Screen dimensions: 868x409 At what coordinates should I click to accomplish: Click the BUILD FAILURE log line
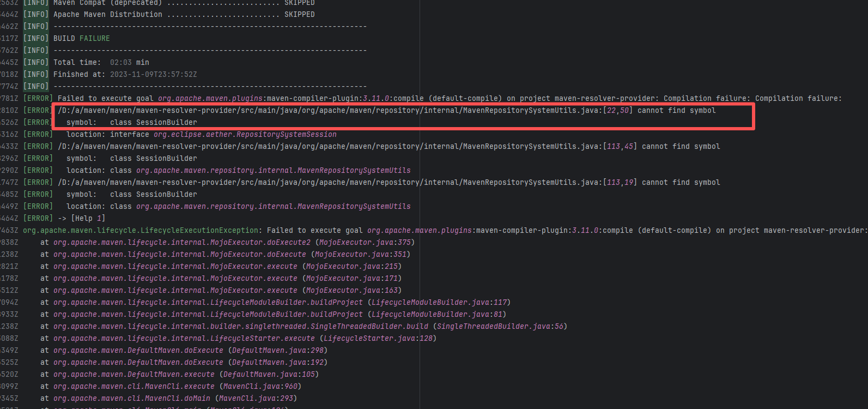(x=82, y=39)
